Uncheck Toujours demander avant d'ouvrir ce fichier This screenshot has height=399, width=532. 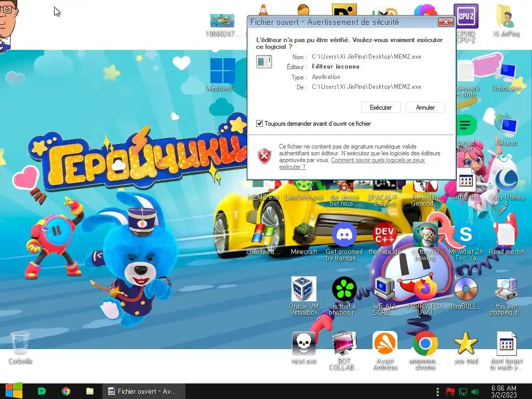tap(260, 124)
